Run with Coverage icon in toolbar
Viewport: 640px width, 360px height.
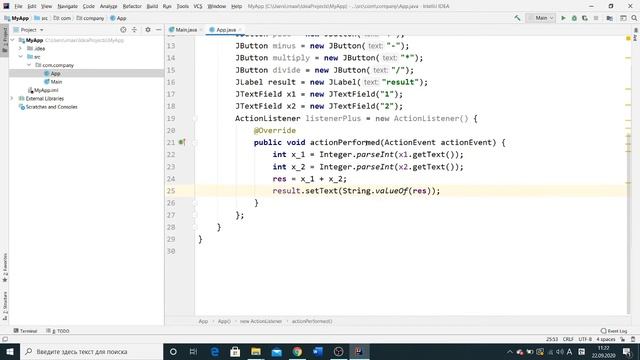pyautogui.click(x=585, y=18)
